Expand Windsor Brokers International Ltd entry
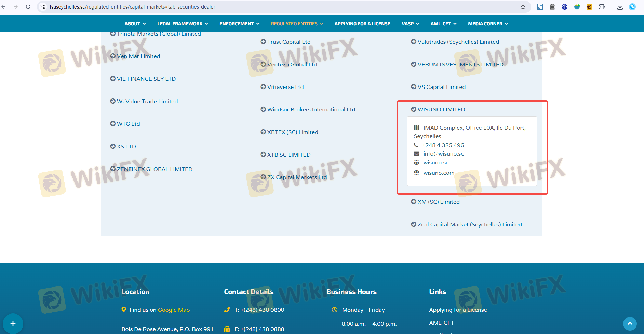The height and width of the screenshot is (334, 644). pyautogui.click(x=311, y=109)
